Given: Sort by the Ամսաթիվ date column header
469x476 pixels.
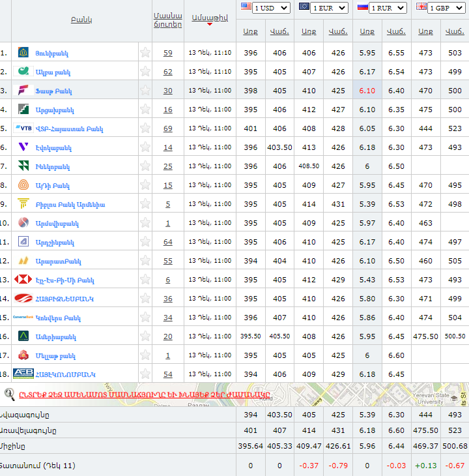Looking at the screenshot, I should pyautogui.click(x=210, y=18).
